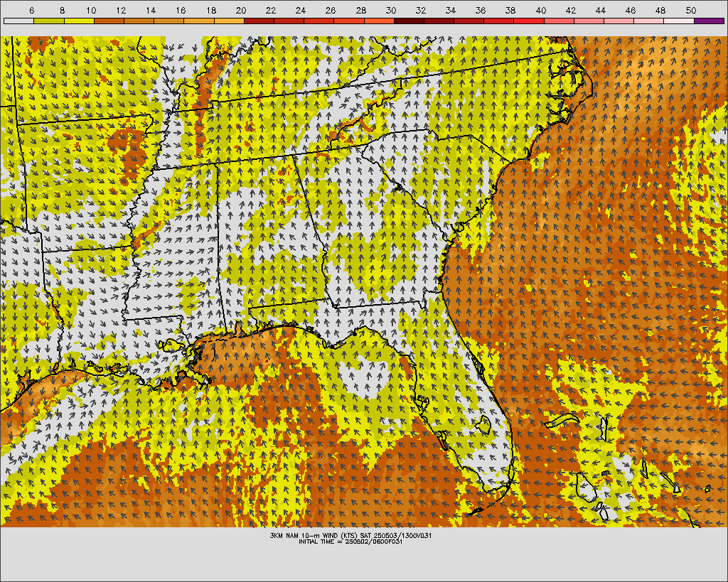Select the swatch between 44 and 46
Viewport: 728px width, 582px height.
coord(619,21)
